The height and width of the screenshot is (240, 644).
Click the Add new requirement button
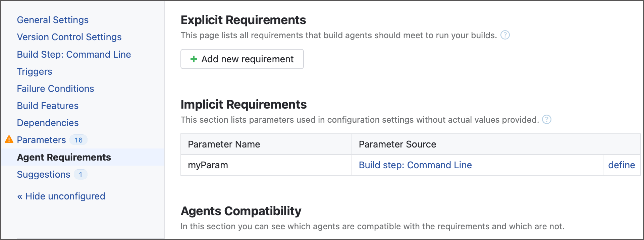click(242, 59)
